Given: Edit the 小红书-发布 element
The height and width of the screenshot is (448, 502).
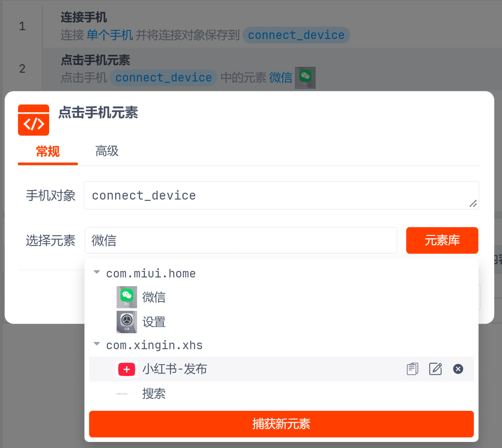Looking at the screenshot, I should point(435,369).
